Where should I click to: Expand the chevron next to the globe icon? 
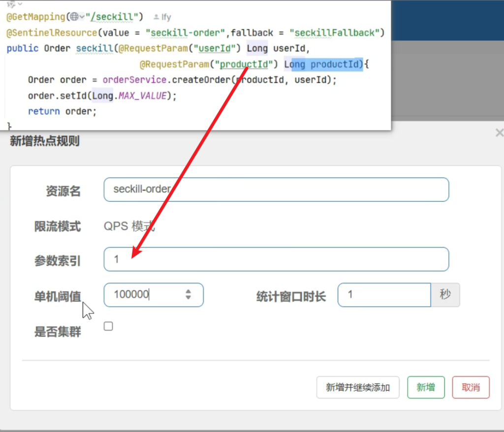(82, 17)
